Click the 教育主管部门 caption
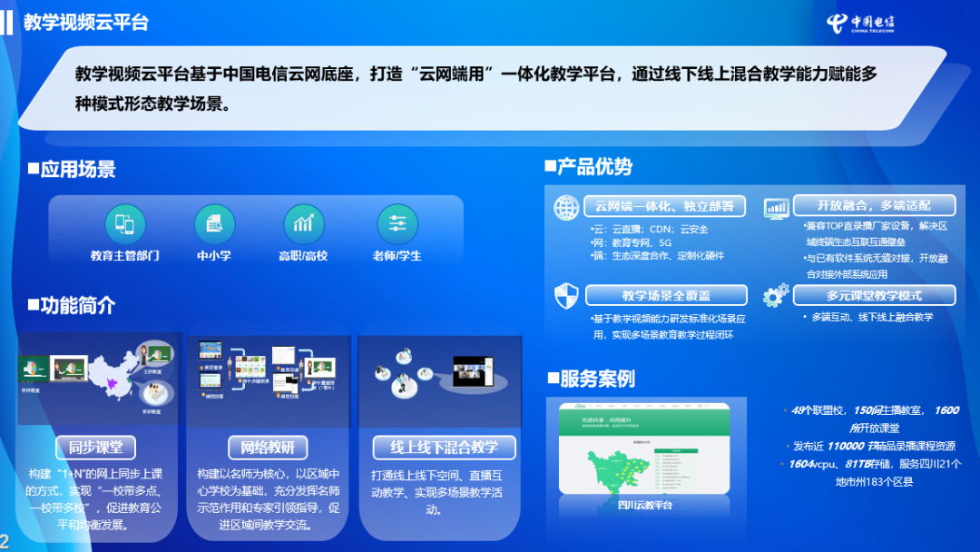980x552 pixels. tap(125, 256)
